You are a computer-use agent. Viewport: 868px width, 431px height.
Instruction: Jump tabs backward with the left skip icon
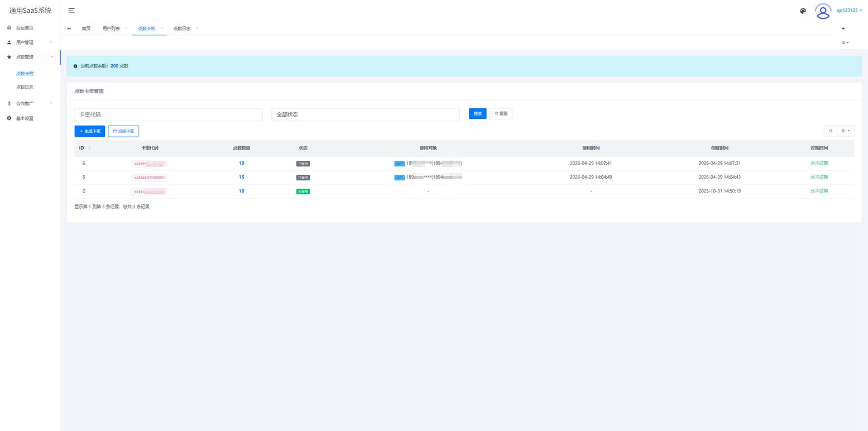pyautogui.click(x=69, y=28)
